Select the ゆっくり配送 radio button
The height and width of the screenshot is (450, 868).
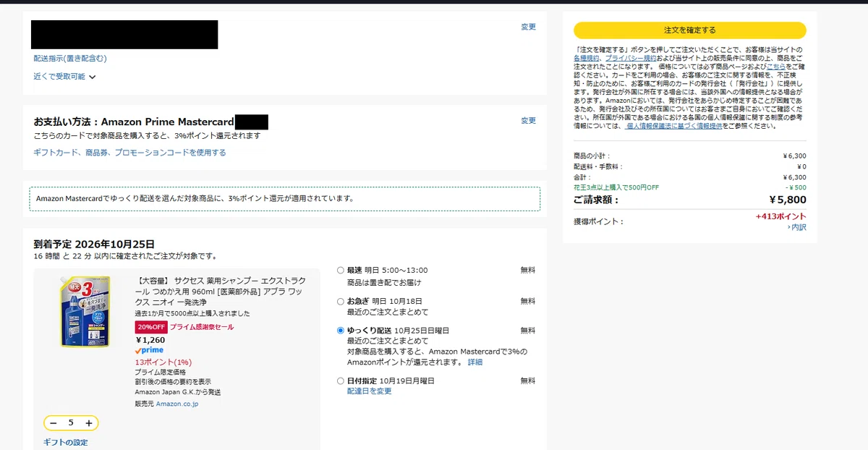point(341,331)
